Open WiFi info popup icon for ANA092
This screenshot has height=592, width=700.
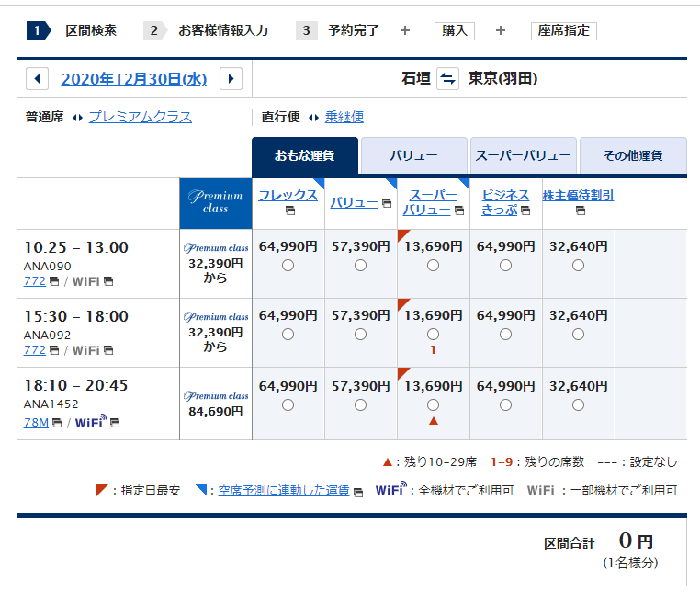tap(108, 350)
